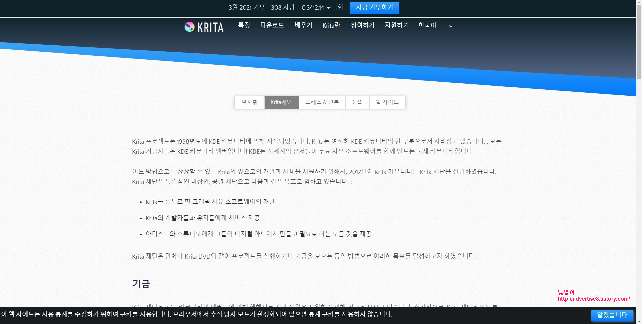Click the 지금 기부하기 donate button

point(374,8)
